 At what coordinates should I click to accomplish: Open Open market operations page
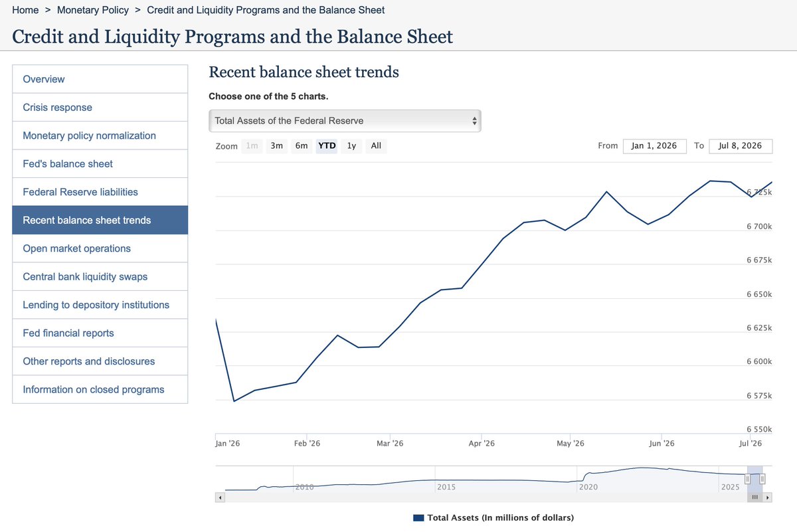pos(100,248)
